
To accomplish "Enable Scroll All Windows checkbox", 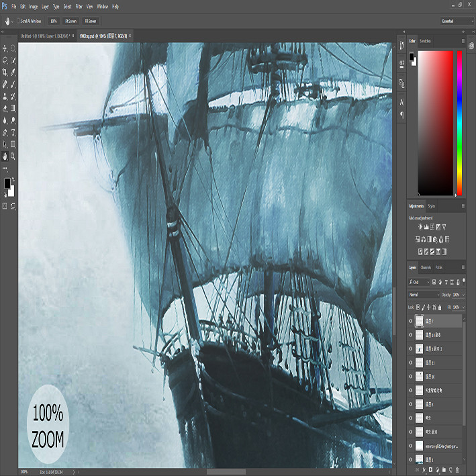I will tap(19, 21).
